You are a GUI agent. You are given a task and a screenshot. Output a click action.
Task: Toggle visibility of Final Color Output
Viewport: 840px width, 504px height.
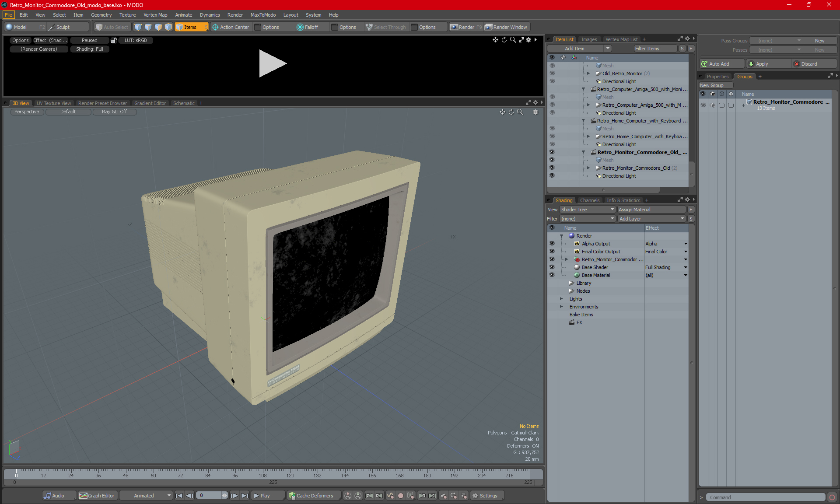click(552, 252)
